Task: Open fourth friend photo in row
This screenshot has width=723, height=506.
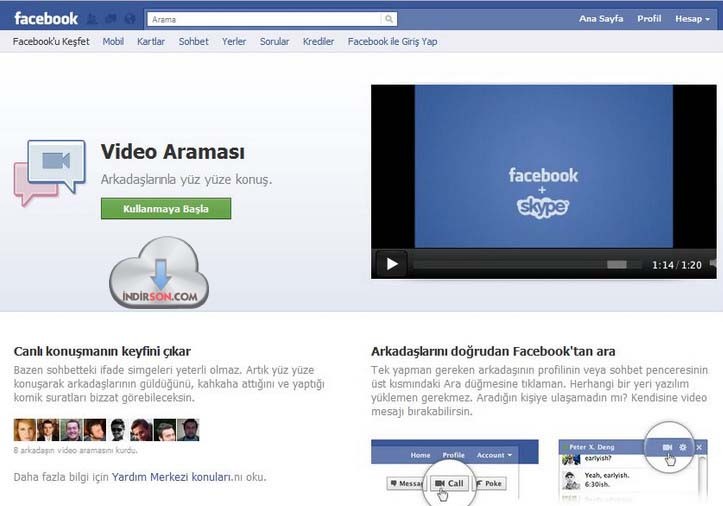Action: point(95,430)
